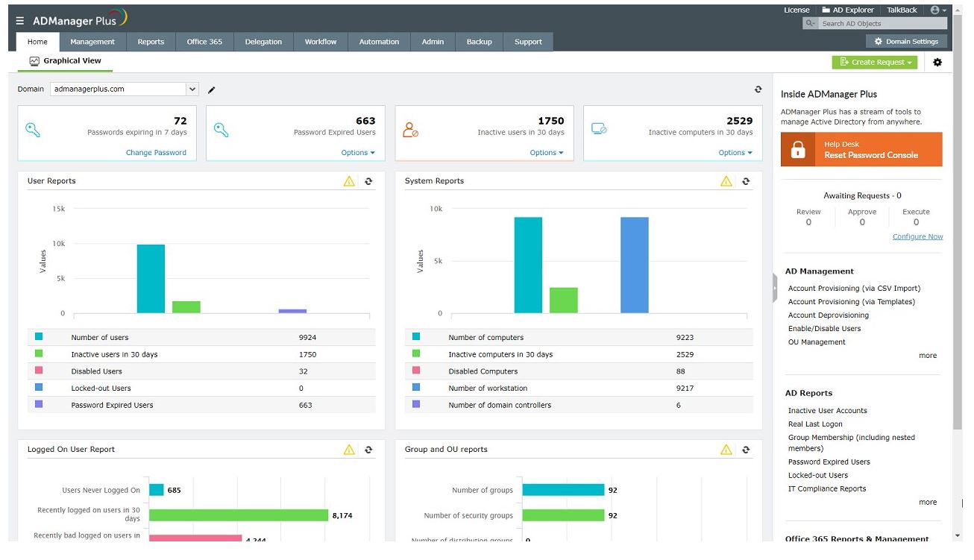Click the Help Desk padlock icon
974x560 pixels.
coord(798,149)
